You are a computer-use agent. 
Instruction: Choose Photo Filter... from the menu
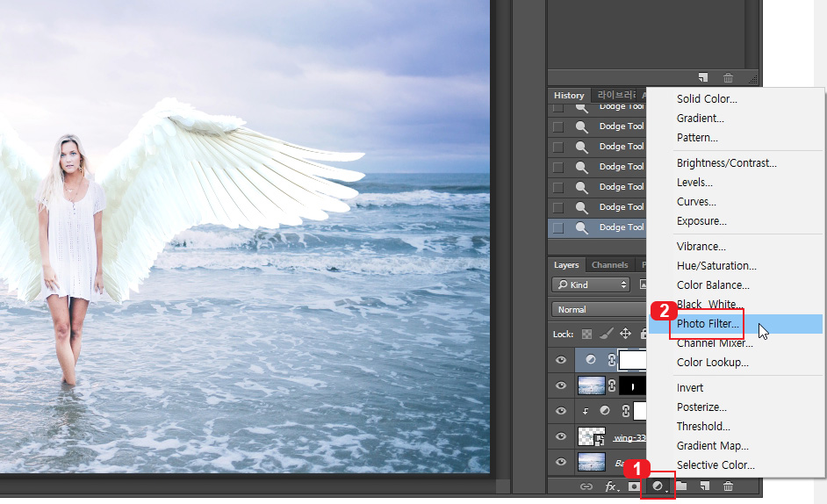(735, 323)
